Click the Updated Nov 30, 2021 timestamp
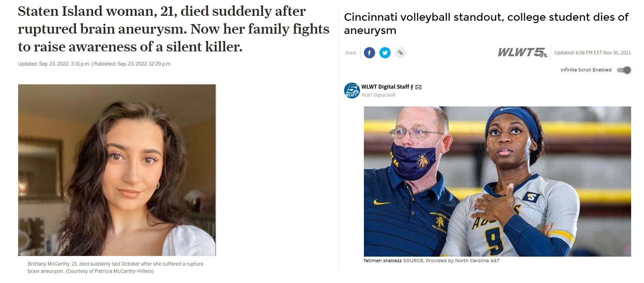The height and width of the screenshot is (283, 644). [x=593, y=53]
